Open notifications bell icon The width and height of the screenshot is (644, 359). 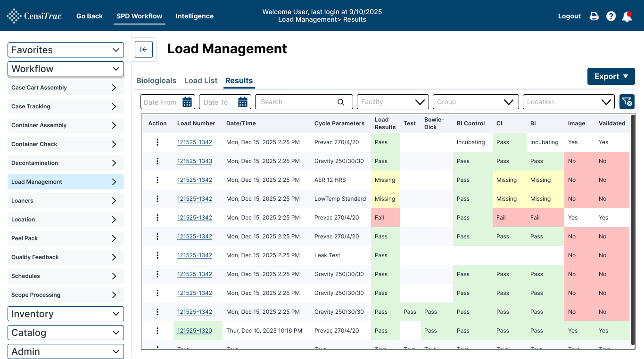[627, 16]
